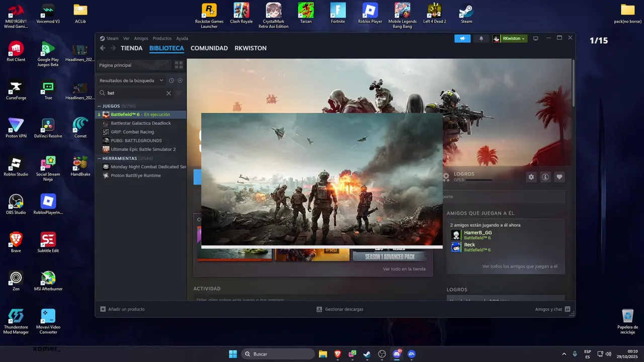644x362 pixels.
Task: Open Gestionar descargas
Action: [340, 309]
